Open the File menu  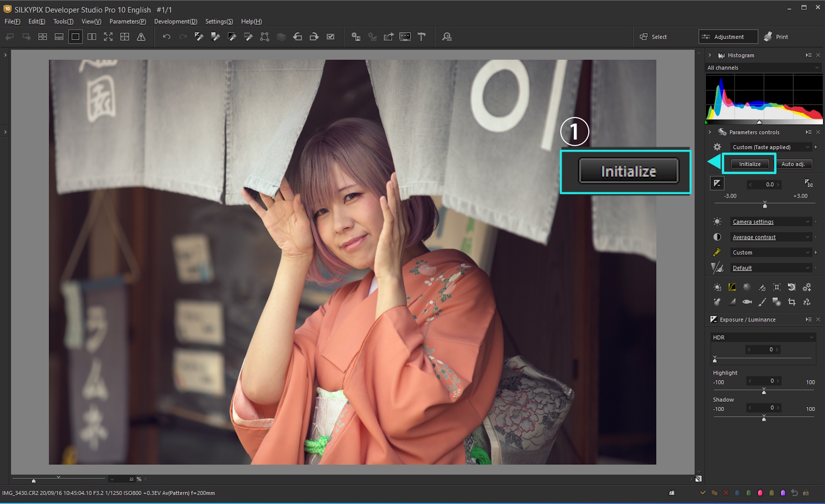coord(13,21)
